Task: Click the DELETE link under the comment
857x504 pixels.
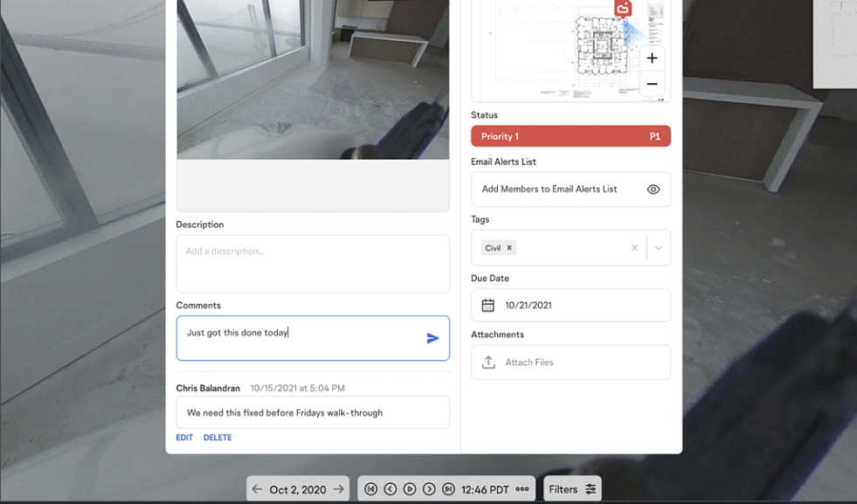Action: click(218, 438)
